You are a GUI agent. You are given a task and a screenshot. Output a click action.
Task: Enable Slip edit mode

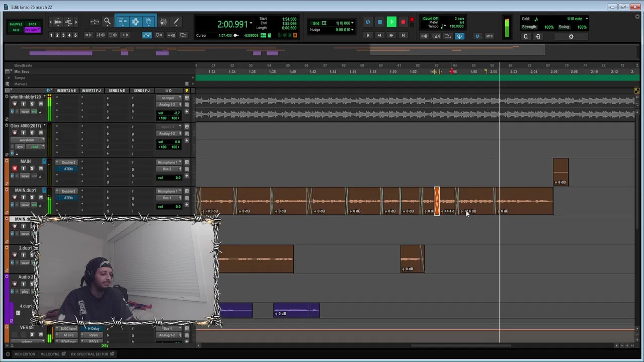pyautogui.click(x=16, y=30)
